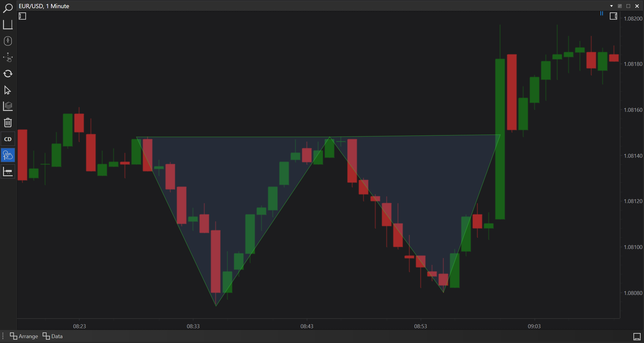Screen dimensions: 644x343
Task: Expand the left side panel toggle
Action: pyautogui.click(x=22, y=16)
